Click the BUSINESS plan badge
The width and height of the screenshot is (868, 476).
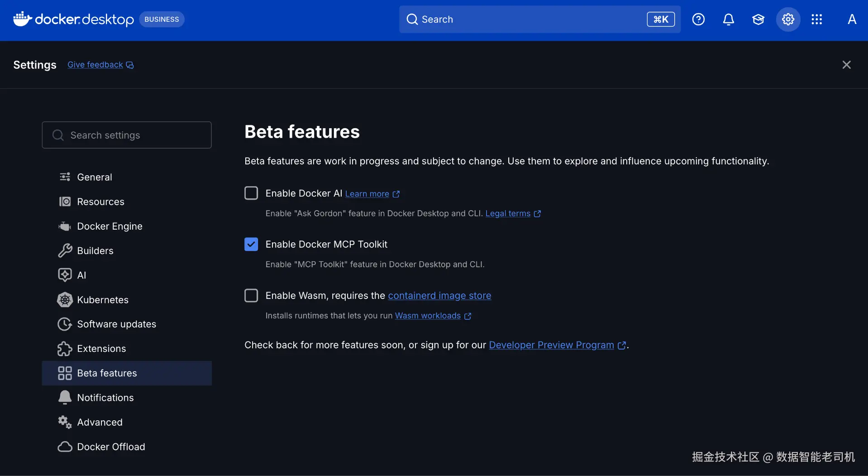pyautogui.click(x=162, y=19)
